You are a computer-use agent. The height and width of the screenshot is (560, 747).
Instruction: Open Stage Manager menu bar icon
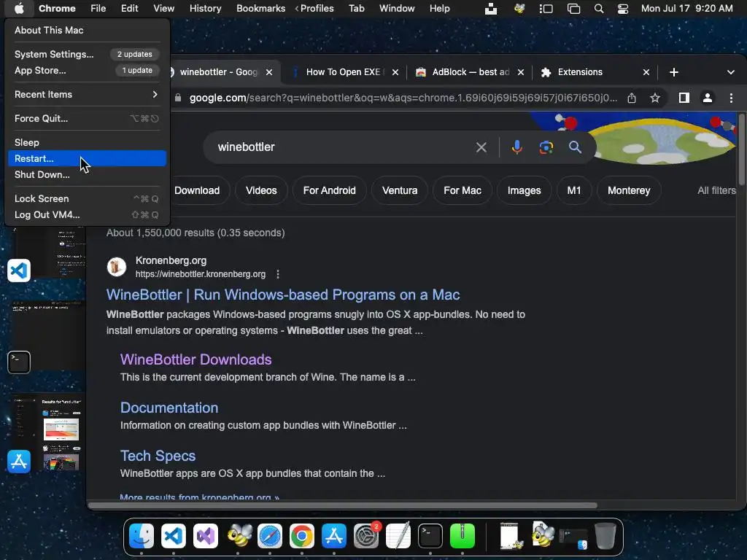546,9
